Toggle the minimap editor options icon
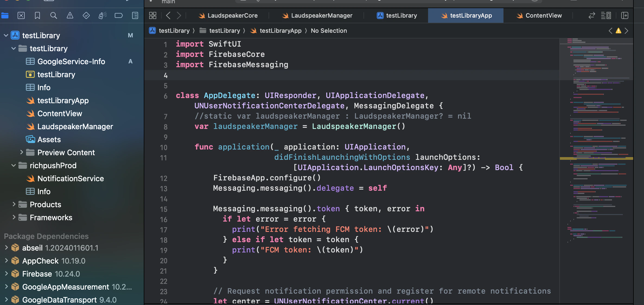Image resolution: width=644 pixels, height=305 pixels. point(606,15)
